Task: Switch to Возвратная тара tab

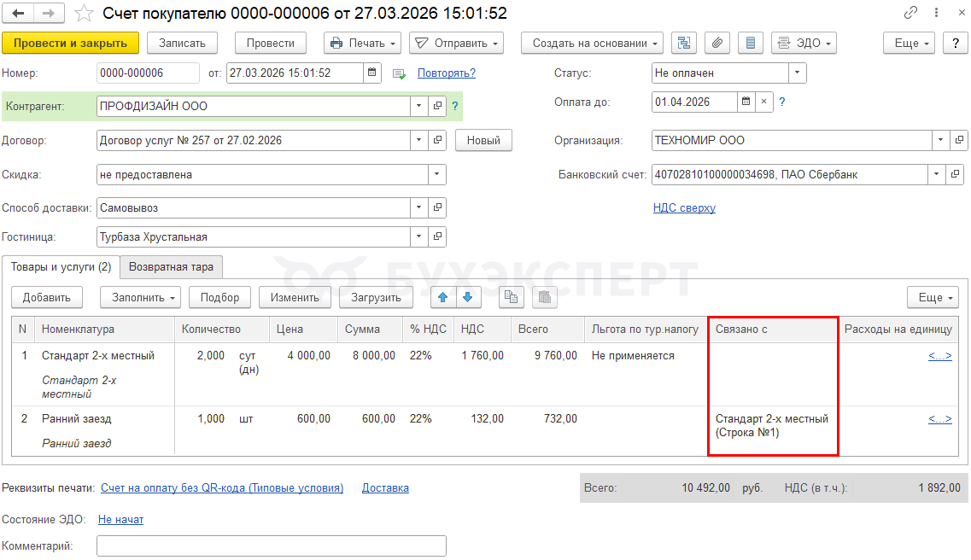Action: click(x=171, y=266)
